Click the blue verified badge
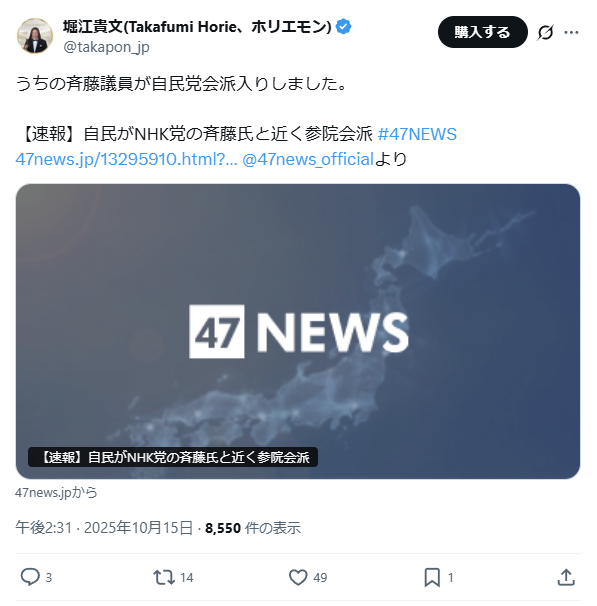 (344, 27)
